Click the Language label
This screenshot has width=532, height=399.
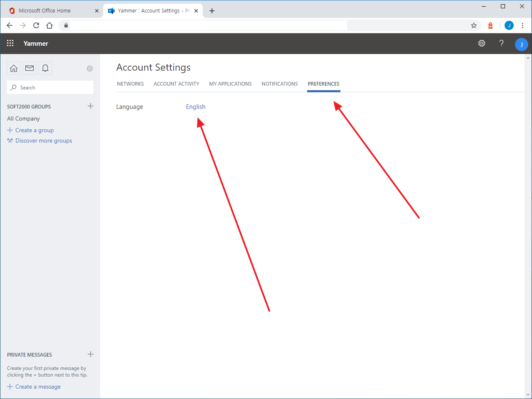[130, 107]
